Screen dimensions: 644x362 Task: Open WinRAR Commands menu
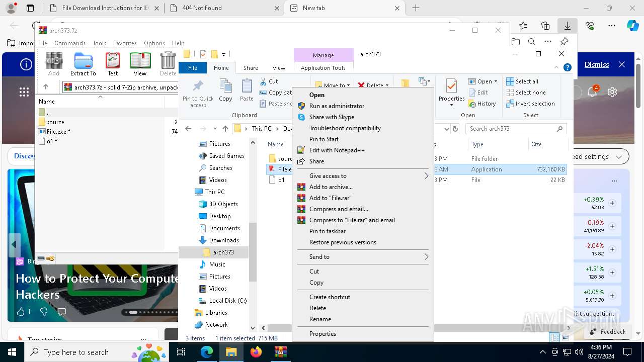tap(69, 43)
